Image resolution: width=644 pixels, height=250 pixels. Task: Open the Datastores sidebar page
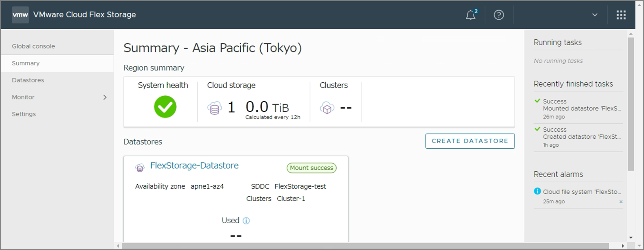click(28, 80)
